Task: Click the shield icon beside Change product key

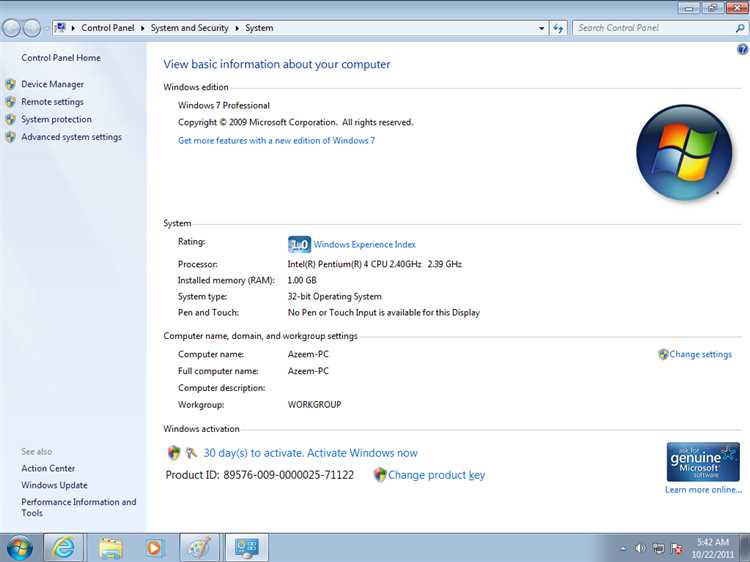Action: (x=380, y=475)
